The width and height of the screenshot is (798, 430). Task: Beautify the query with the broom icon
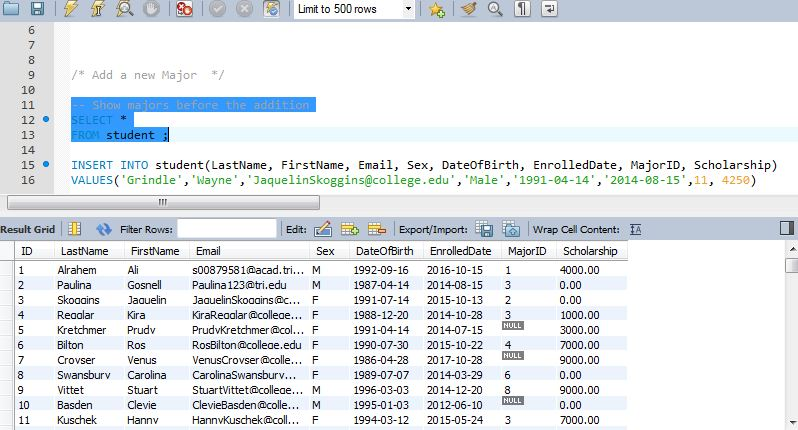click(x=468, y=9)
